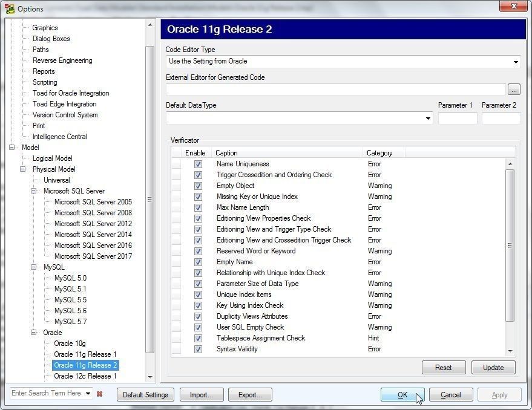This screenshot has height=410, width=532.
Task: Close the Options dialog window
Action: (513, 6)
